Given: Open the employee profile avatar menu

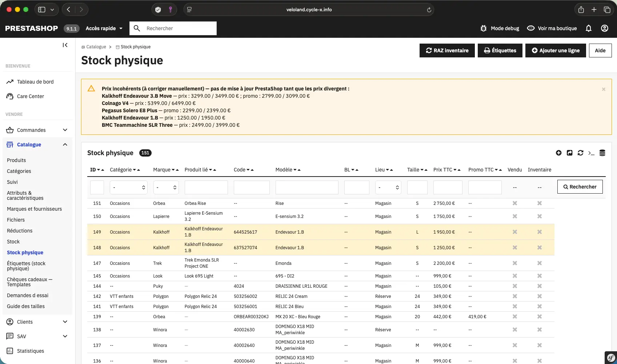Looking at the screenshot, I should click(x=605, y=28).
